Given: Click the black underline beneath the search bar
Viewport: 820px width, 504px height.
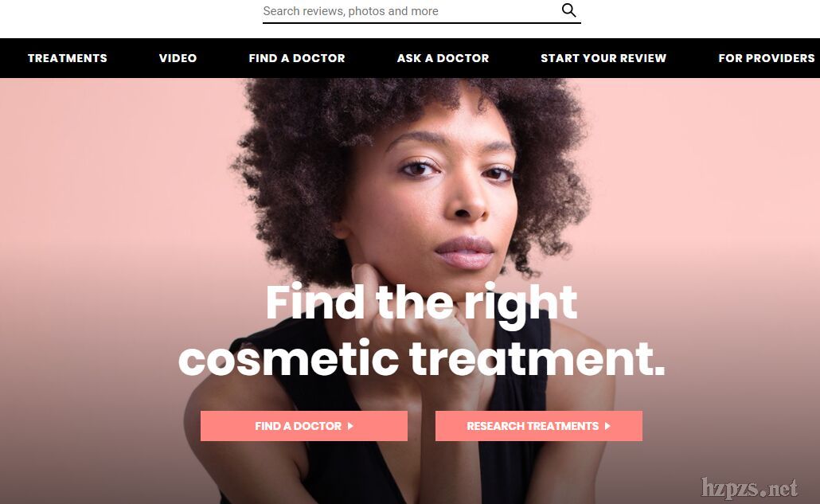Looking at the screenshot, I should [421, 23].
